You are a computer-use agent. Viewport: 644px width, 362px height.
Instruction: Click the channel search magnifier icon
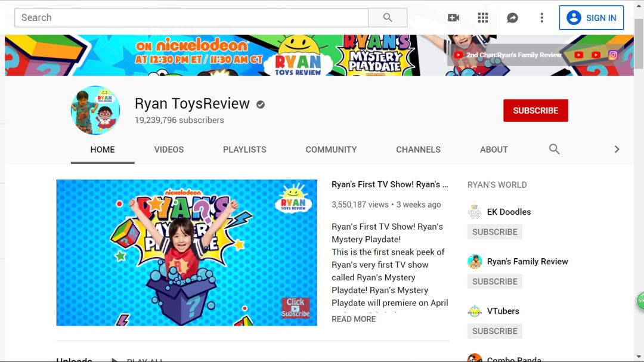[x=554, y=149]
